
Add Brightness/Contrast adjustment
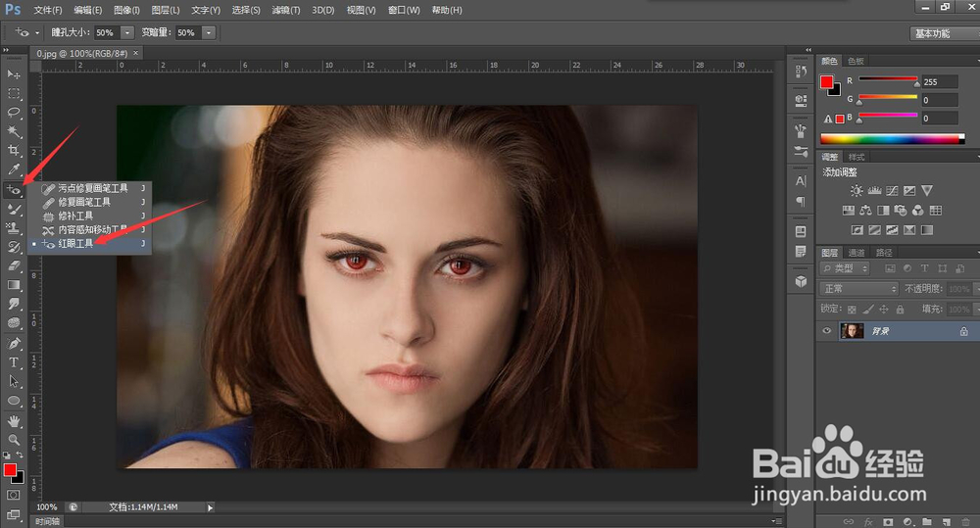coord(857,191)
